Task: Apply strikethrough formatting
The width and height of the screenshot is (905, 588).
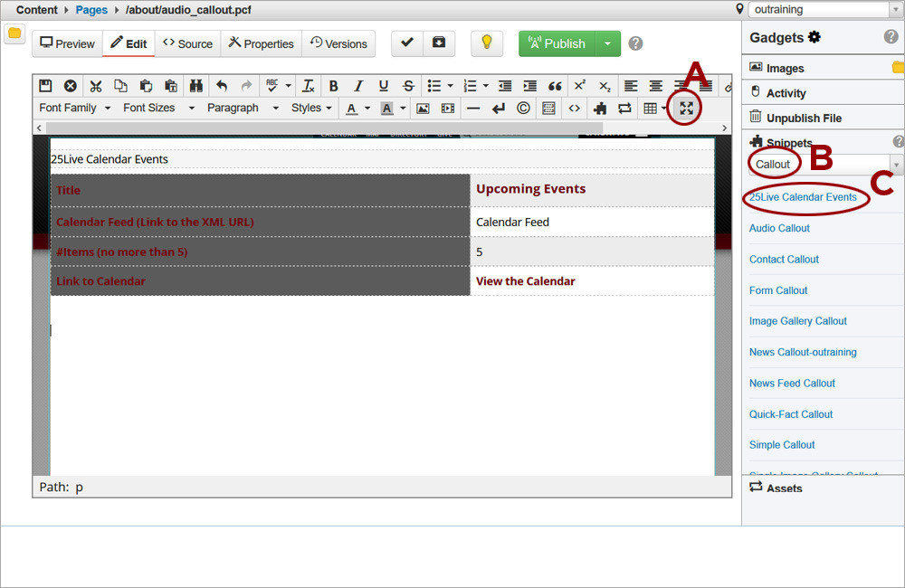Action: (x=409, y=86)
